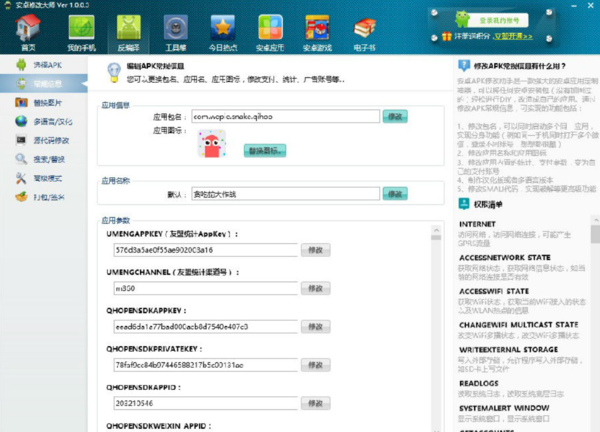Follow the 立即开通>> link
Image resolution: width=600 pixels, height=432 pixels.
click(x=513, y=37)
